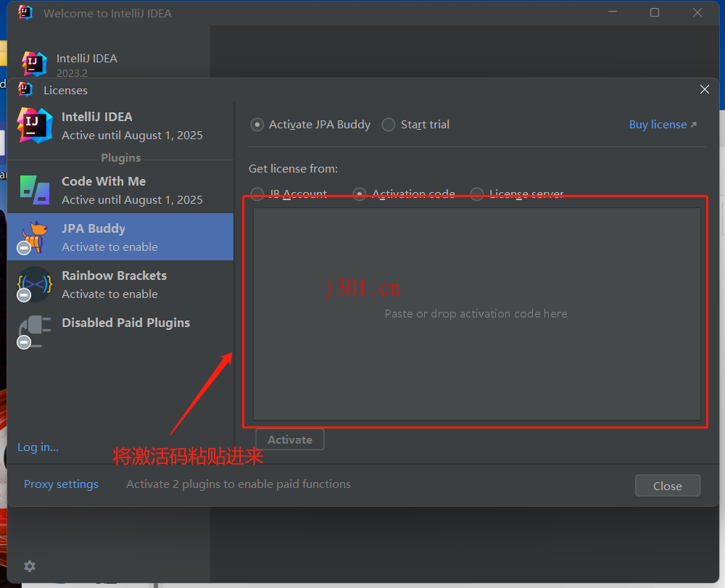The width and height of the screenshot is (725, 588).
Task: Select JPA Buddy plugin entry
Action: (120, 236)
